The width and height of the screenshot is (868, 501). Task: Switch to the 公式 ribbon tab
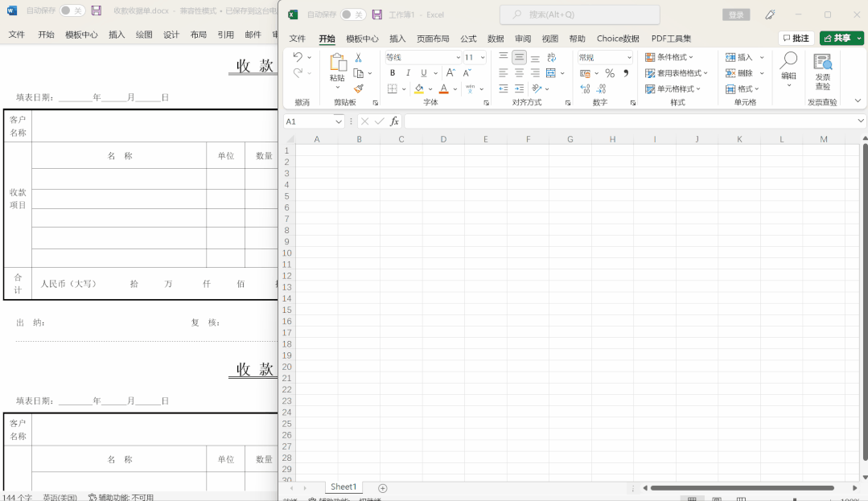468,39
